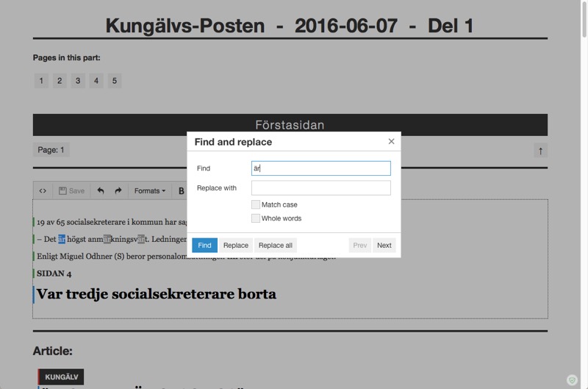Go to page 1 in pages list
The image size is (588, 389).
click(41, 81)
